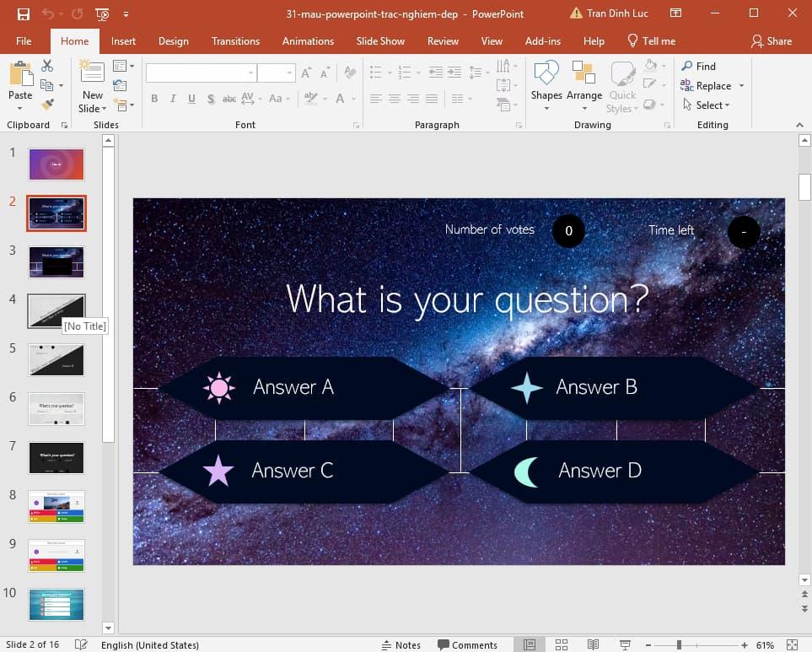Click the Cut scissors icon

[47, 66]
